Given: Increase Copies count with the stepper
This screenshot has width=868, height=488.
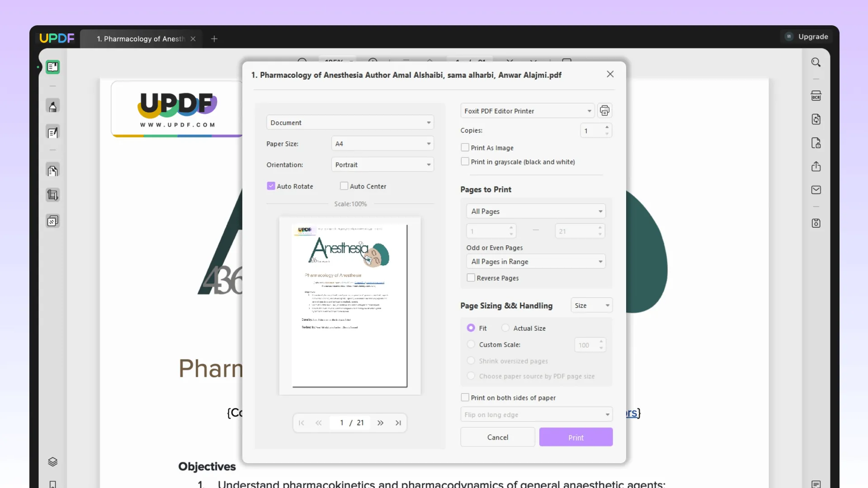Looking at the screenshot, I should tap(606, 128).
